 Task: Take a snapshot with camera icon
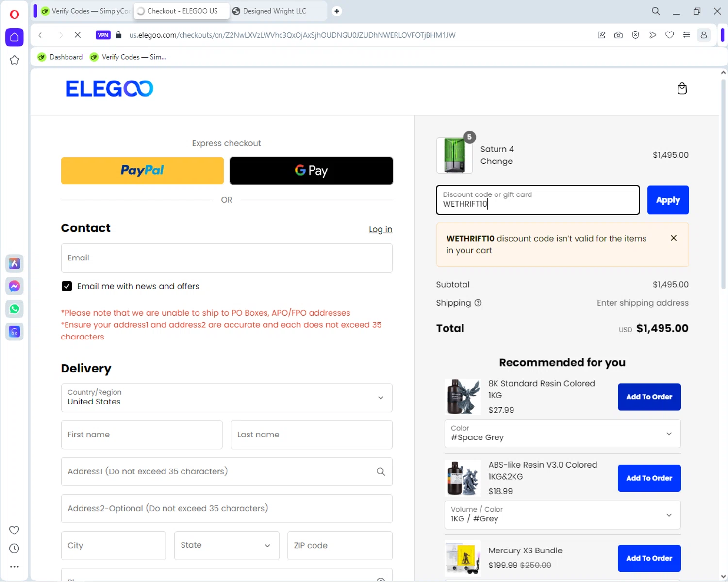click(x=618, y=35)
